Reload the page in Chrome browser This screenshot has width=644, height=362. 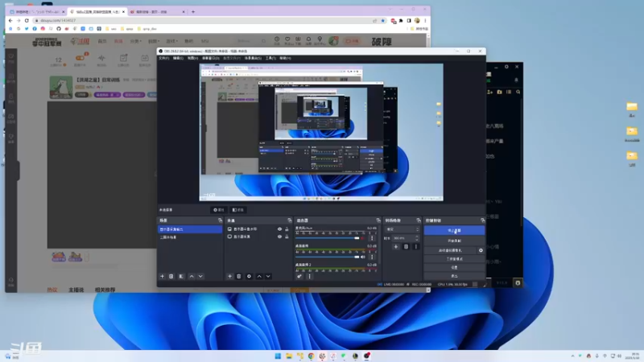[x=27, y=21]
